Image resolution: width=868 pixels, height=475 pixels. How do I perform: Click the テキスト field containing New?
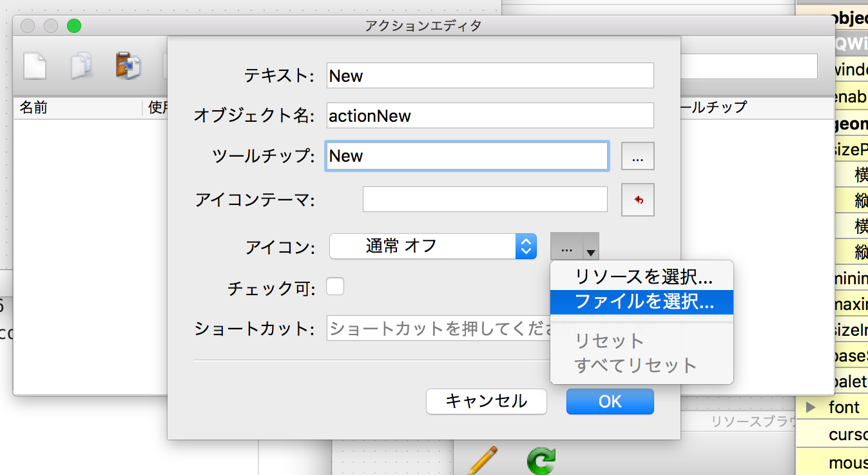pos(490,75)
